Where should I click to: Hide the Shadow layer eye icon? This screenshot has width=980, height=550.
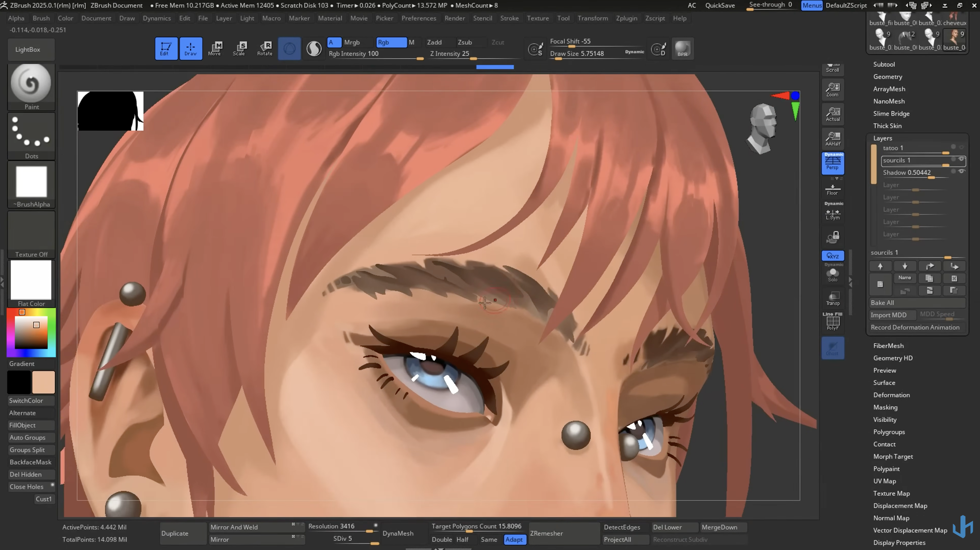point(962,172)
